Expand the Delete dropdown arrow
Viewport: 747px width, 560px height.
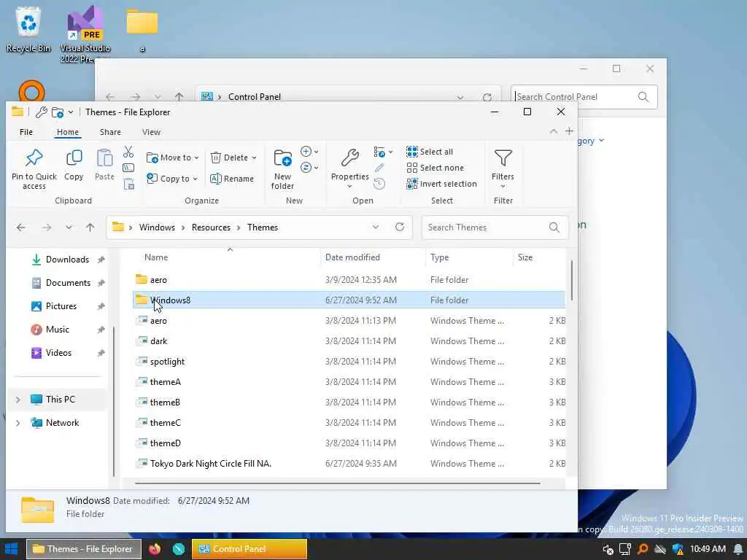pos(254,157)
